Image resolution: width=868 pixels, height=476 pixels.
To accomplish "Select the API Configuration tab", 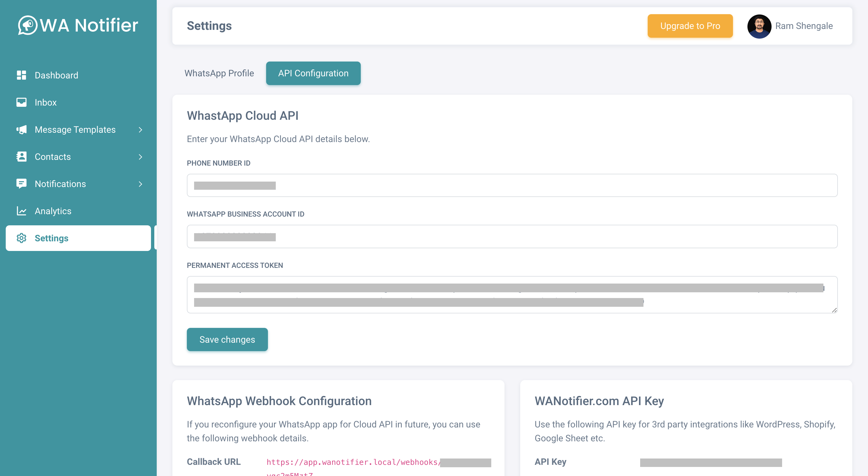I will click(313, 73).
